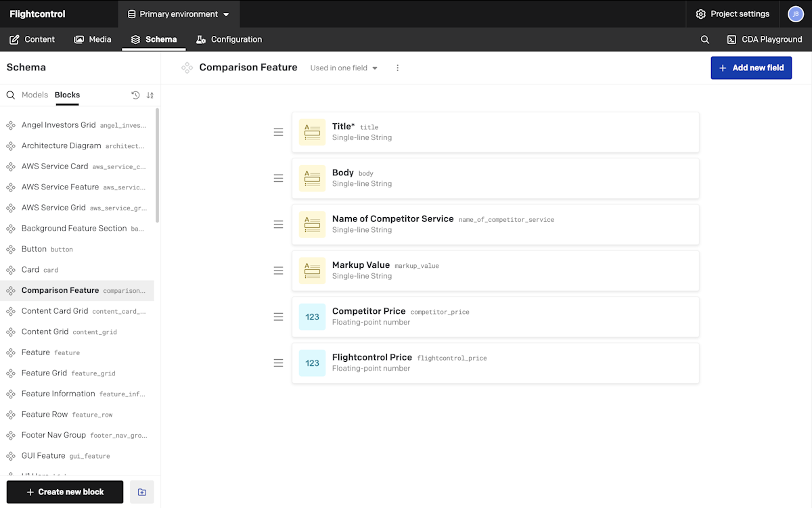Image resolution: width=812 pixels, height=508 pixels.
Task: Click the string type icon of Title field
Action: 312,132
